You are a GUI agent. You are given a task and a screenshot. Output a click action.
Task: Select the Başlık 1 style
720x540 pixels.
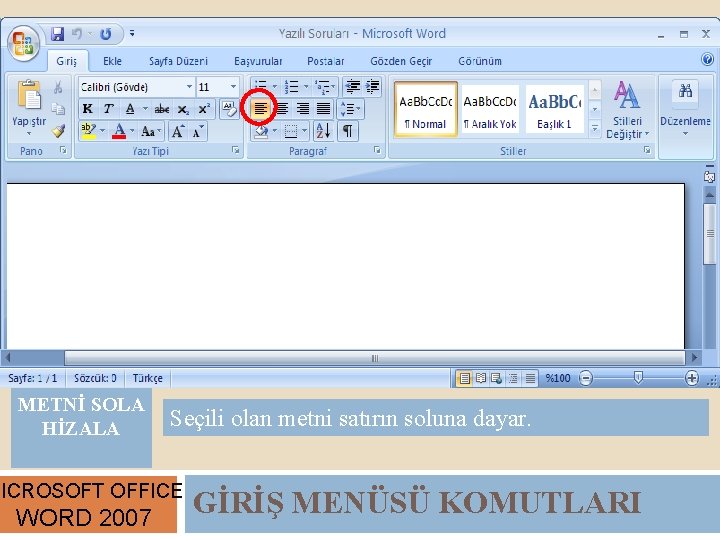[555, 110]
